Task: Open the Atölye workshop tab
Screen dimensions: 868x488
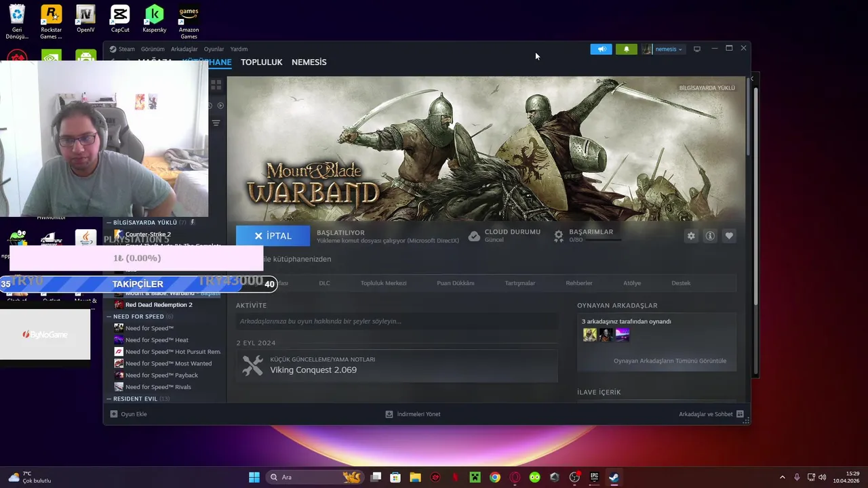Action: (x=632, y=283)
